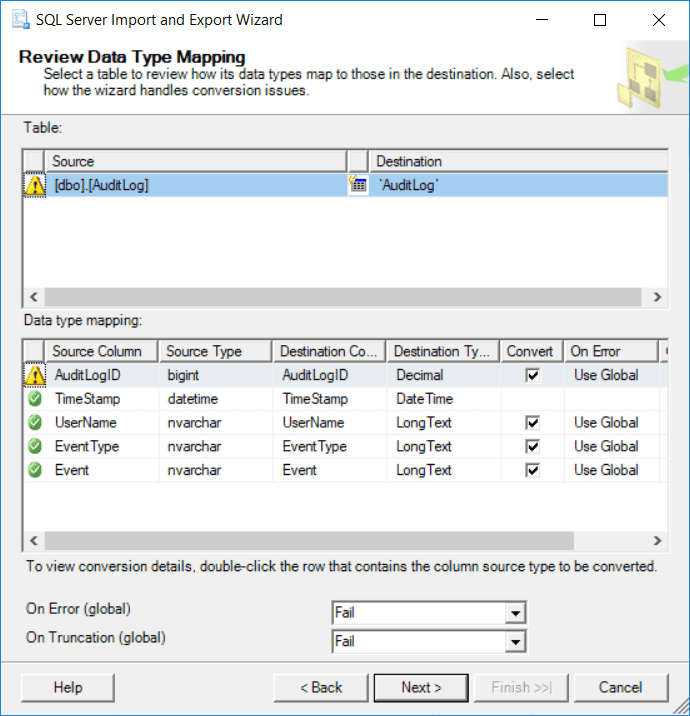
Task: Click the DateTime destination type cell
Action: 443,399
